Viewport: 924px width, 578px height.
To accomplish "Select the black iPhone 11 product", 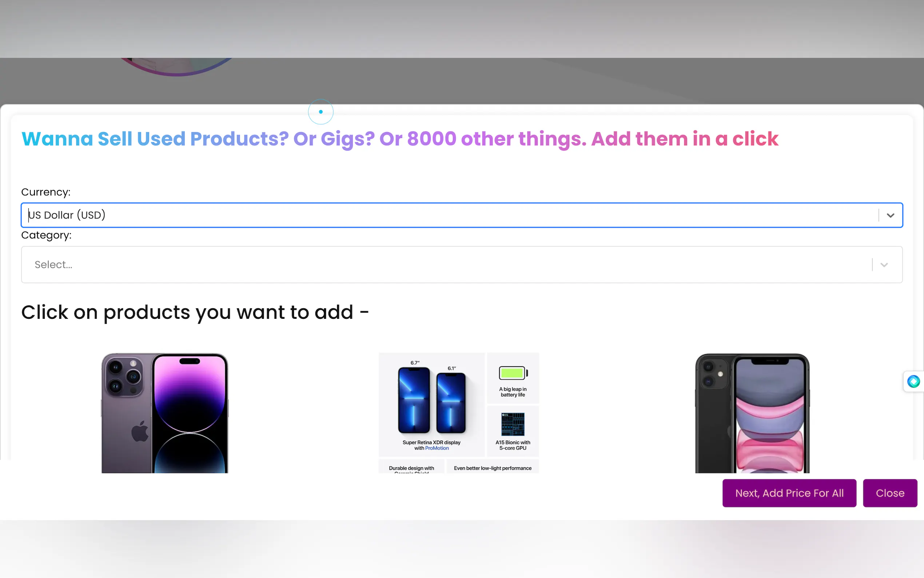I will (x=752, y=413).
